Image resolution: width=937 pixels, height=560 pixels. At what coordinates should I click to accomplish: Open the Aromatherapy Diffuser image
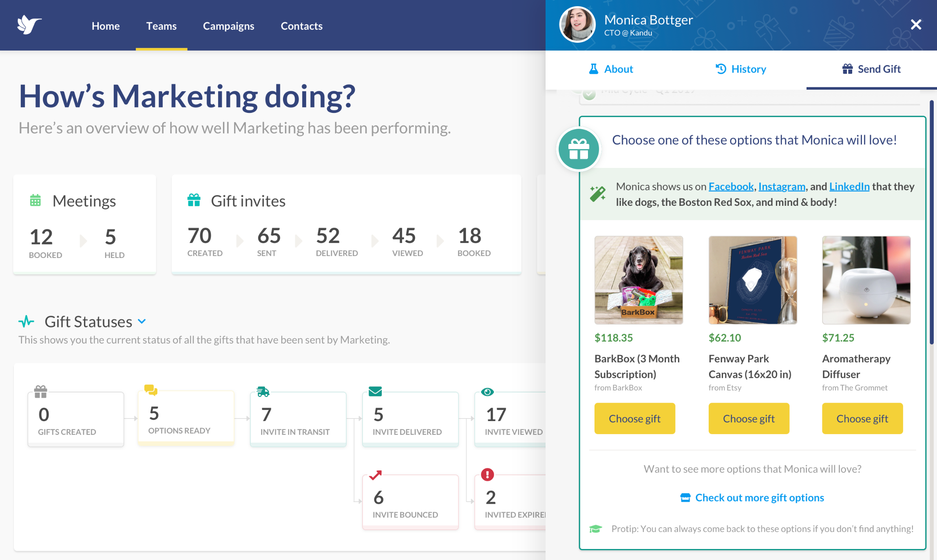[866, 280]
